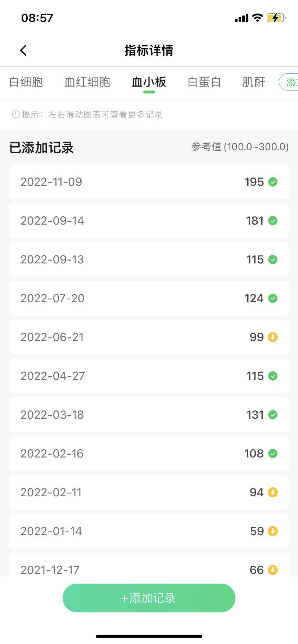Select the 肌酐 tab

point(254,82)
